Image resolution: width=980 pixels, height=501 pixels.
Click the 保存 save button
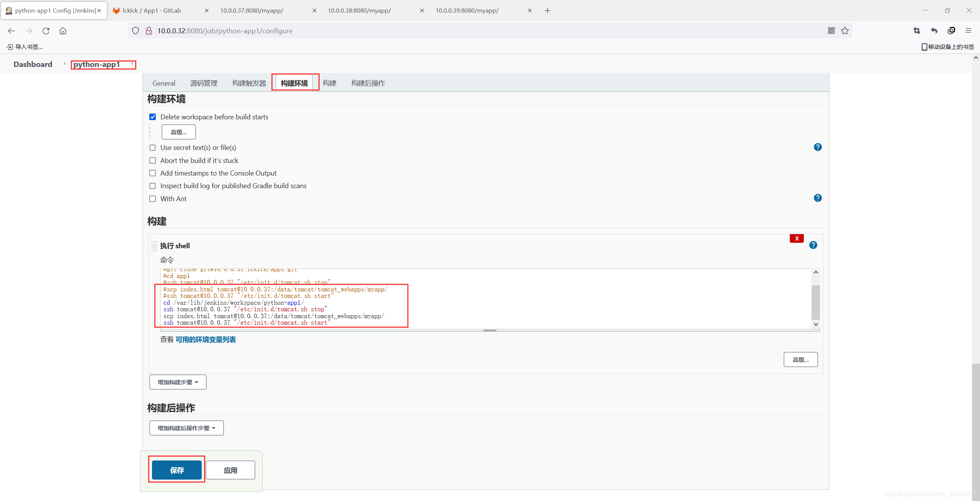(x=177, y=470)
